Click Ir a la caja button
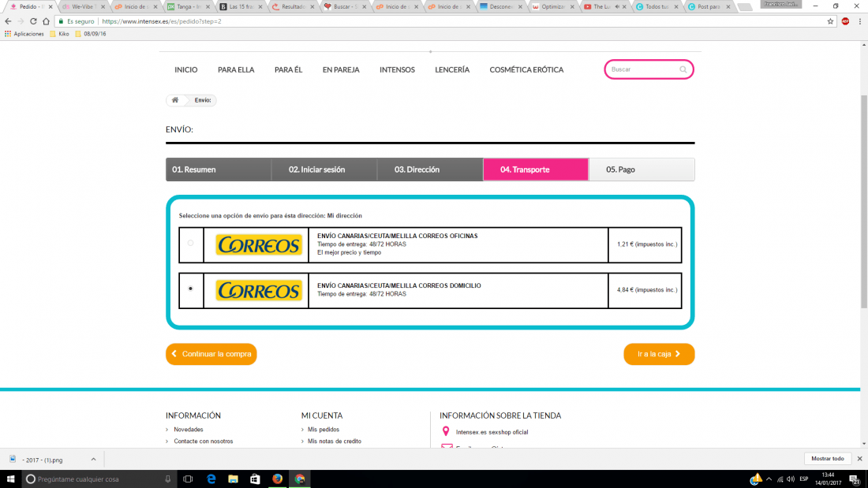This screenshot has width=868, height=488. tap(659, 354)
